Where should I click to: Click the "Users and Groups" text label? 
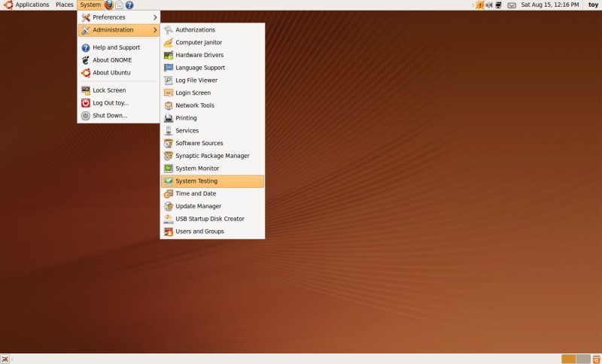[x=199, y=232]
